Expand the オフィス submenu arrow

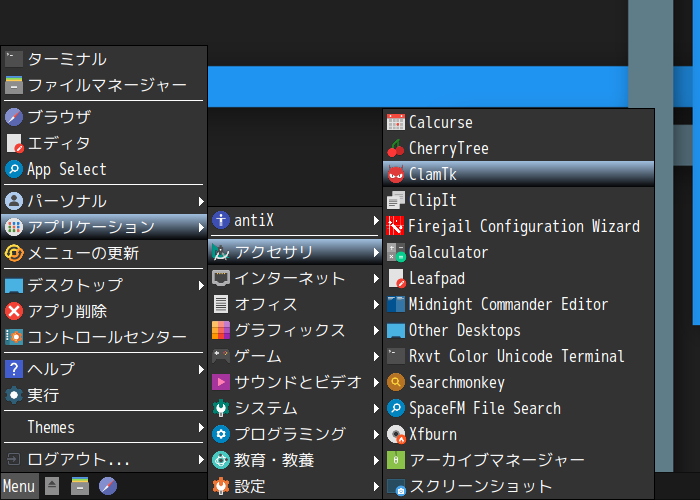[x=376, y=304]
